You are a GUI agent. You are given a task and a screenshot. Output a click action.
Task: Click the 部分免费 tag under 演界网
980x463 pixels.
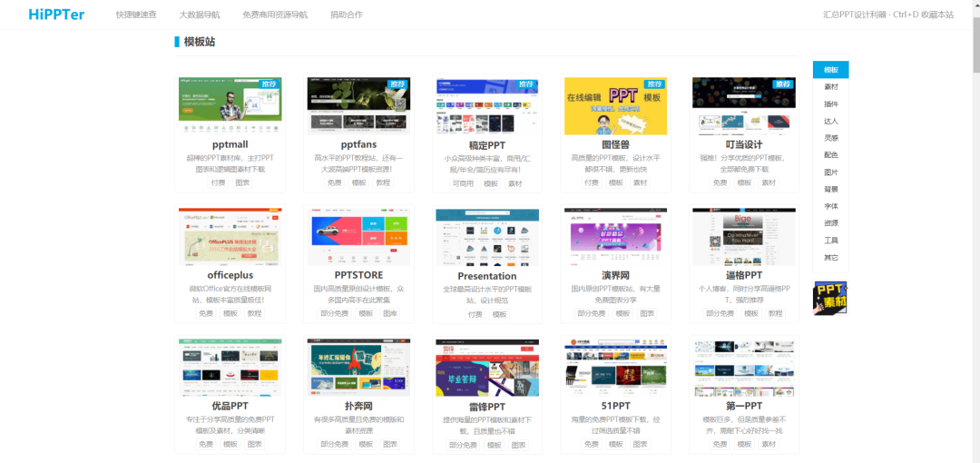pos(592,313)
